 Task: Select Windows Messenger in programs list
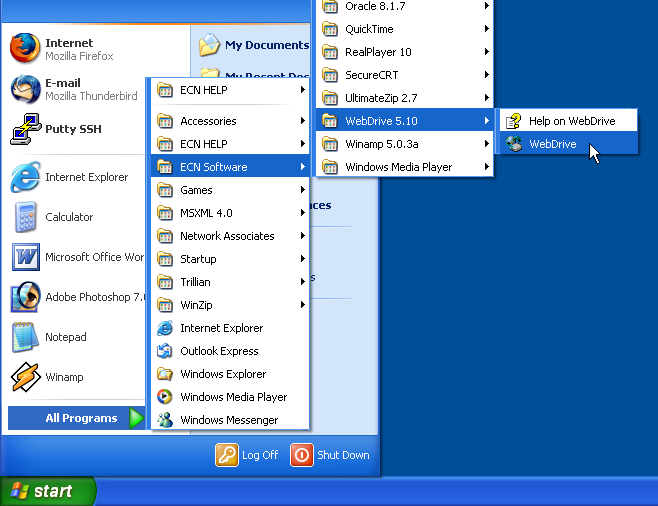[229, 420]
